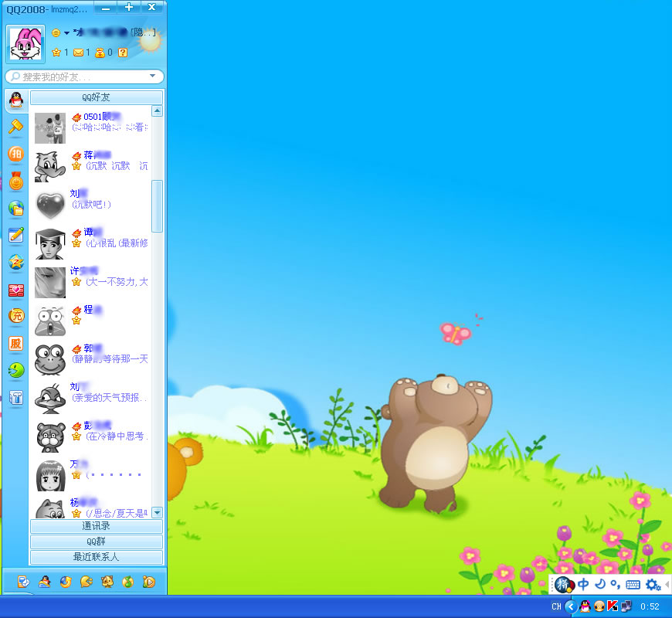Open the mail envelope icon in header
Image resolution: width=672 pixels, height=618 pixels.
[x=78, y=53]
